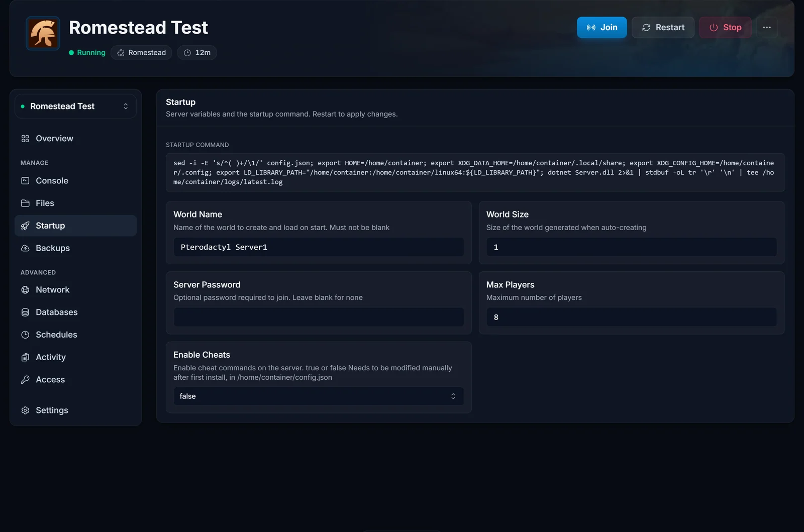Open the Access page
The image size is (804, 532).
point(75,380)
